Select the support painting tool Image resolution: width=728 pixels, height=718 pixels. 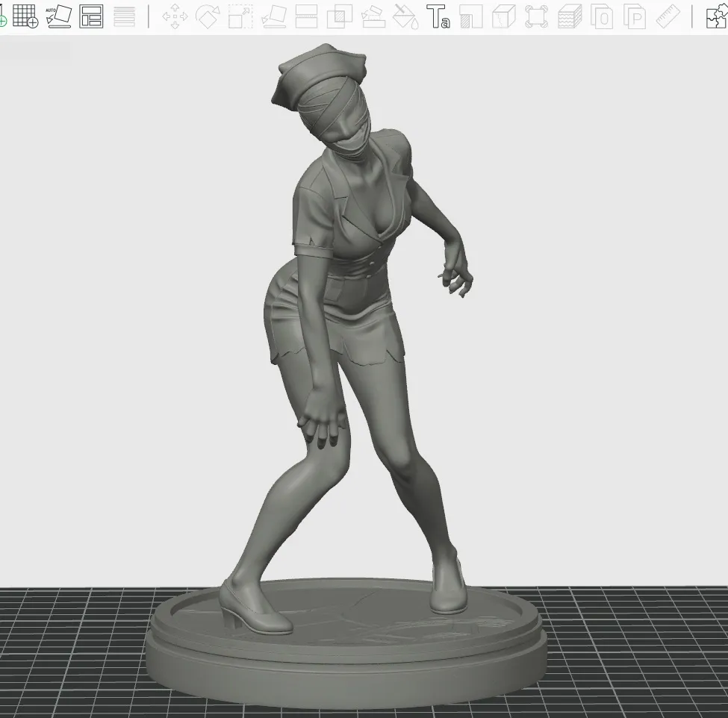[471, 16]
